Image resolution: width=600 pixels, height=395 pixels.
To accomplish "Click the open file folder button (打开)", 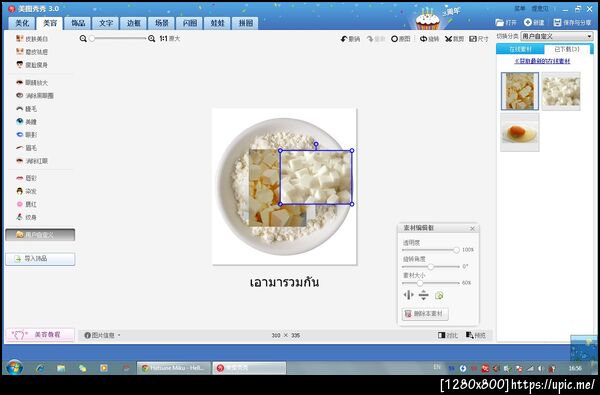I will 506,23.
